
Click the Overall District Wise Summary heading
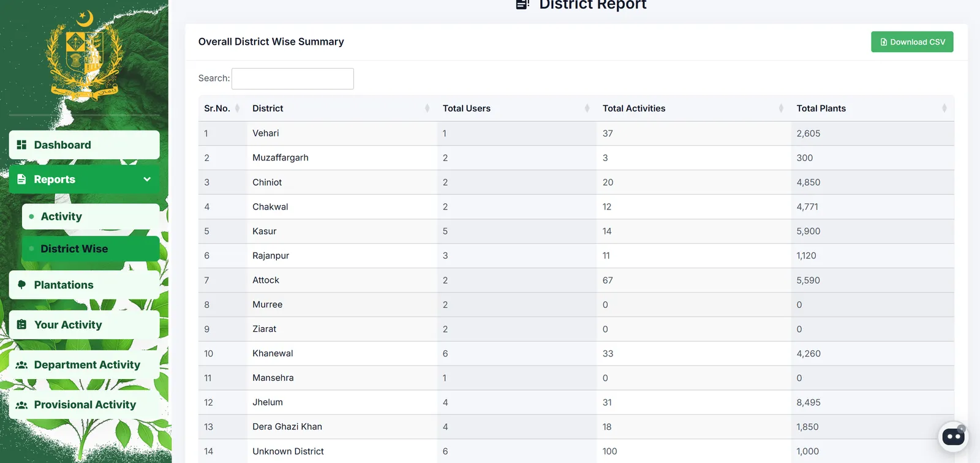click(271, 42)
